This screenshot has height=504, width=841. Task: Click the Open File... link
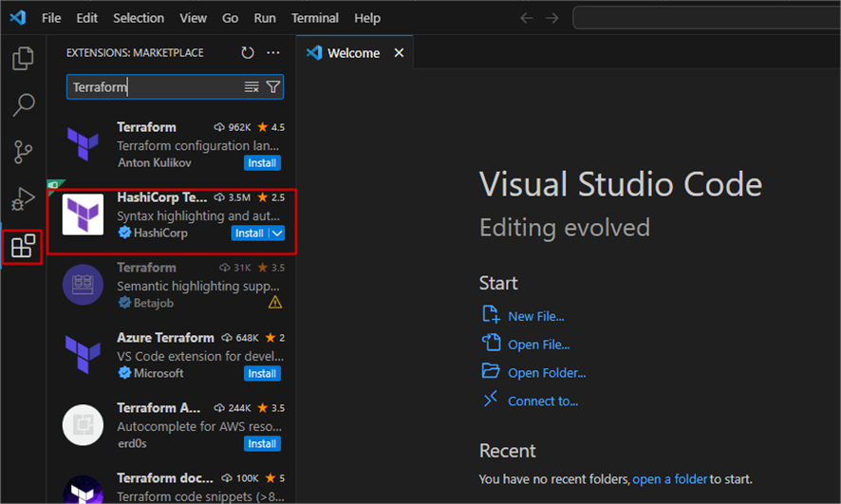point(538,345)
